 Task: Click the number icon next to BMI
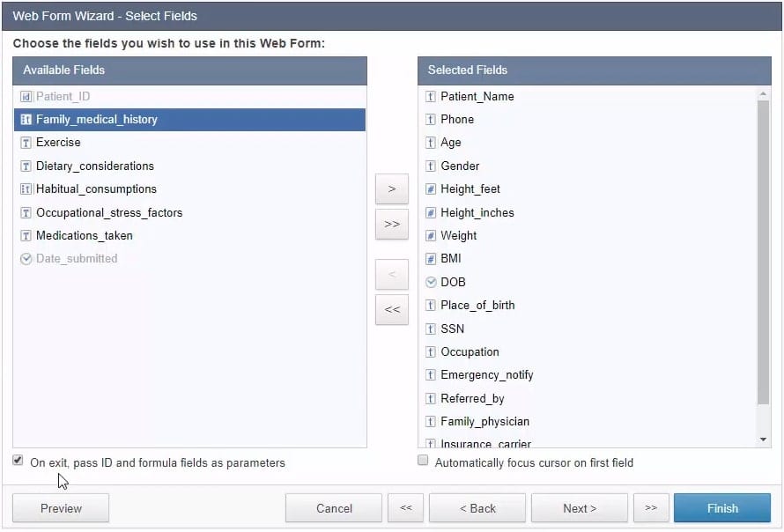pos(431,259)
